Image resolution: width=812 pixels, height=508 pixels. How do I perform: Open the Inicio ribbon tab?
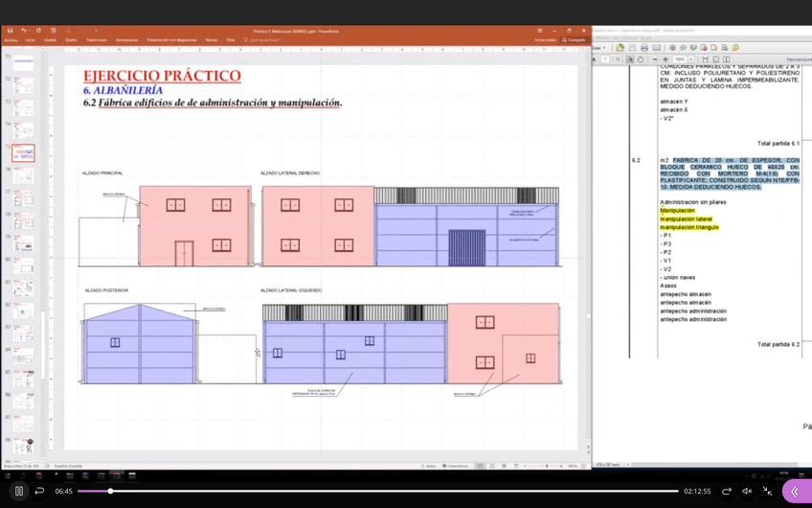(x=30, y=40)
